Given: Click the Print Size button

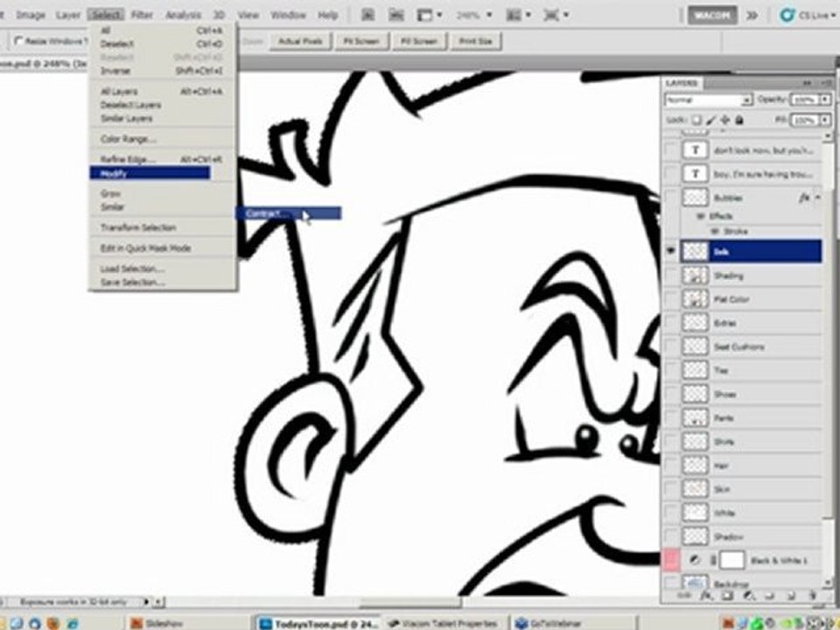Looking at the screenshot, I should (476, 41).
